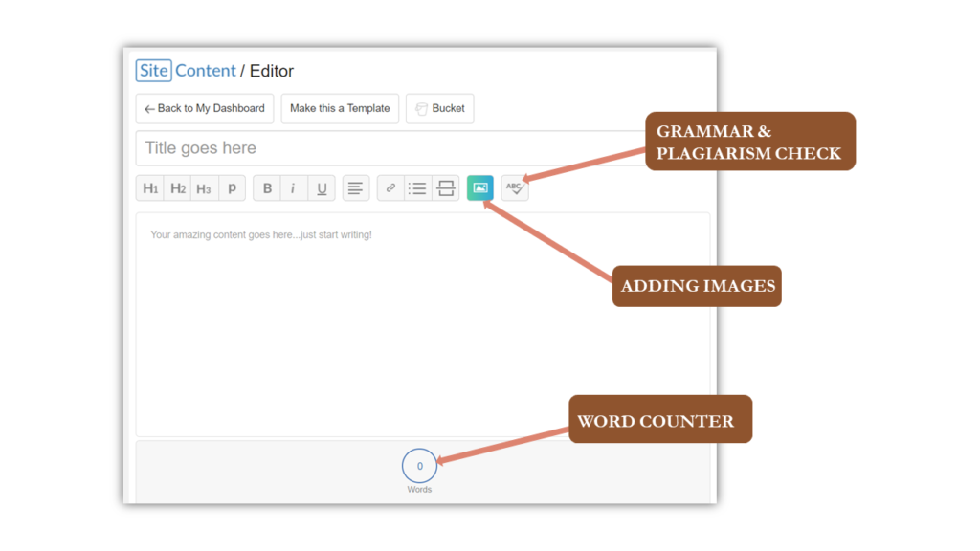
Task: Set paragraph style with P button
Action: pos(232,188)
